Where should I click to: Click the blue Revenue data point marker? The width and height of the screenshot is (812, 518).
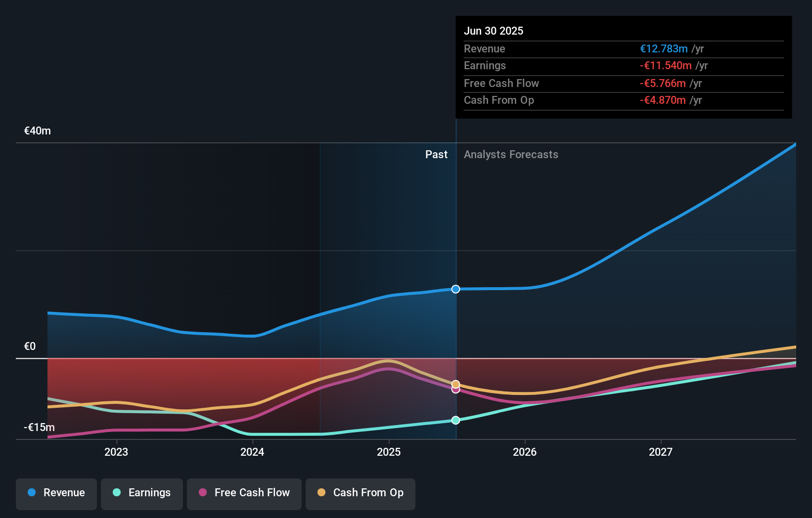click(x=455, y=289)
